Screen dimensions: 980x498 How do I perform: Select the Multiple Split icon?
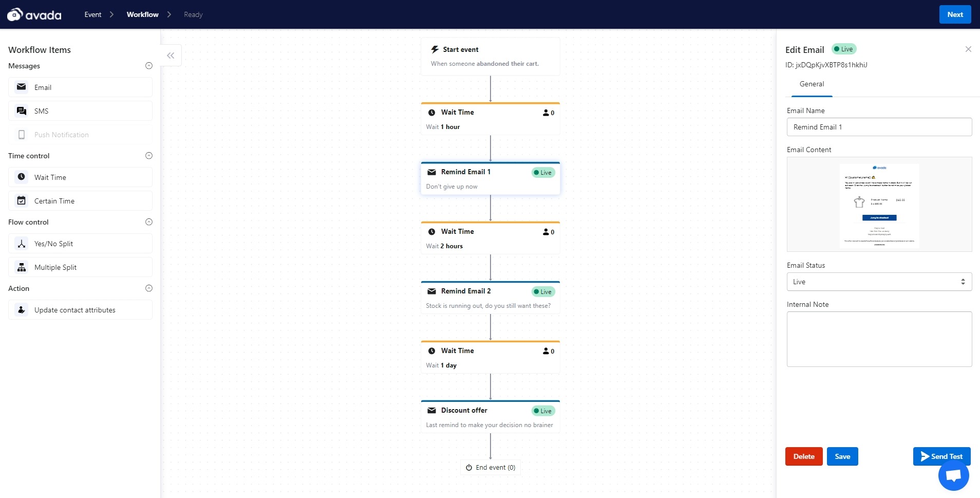tap(22, 267)
